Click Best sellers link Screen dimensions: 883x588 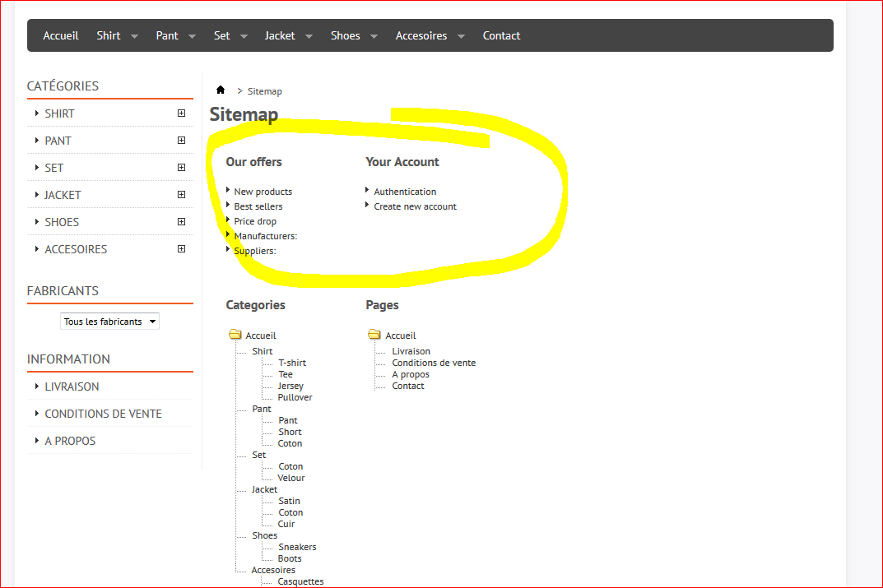[x=258, y=206]
